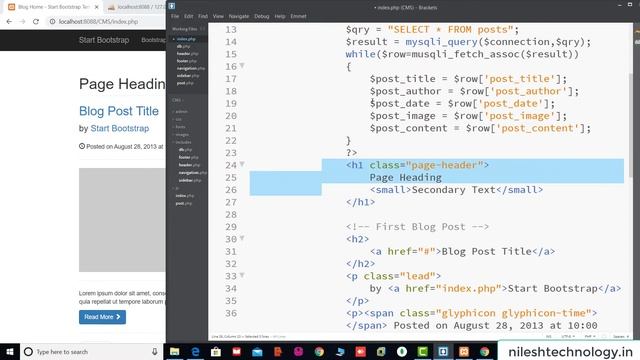Screen dimensions: 640x360
Task: Click the taskbar microphone icon
Action: [x=155, y=351]
